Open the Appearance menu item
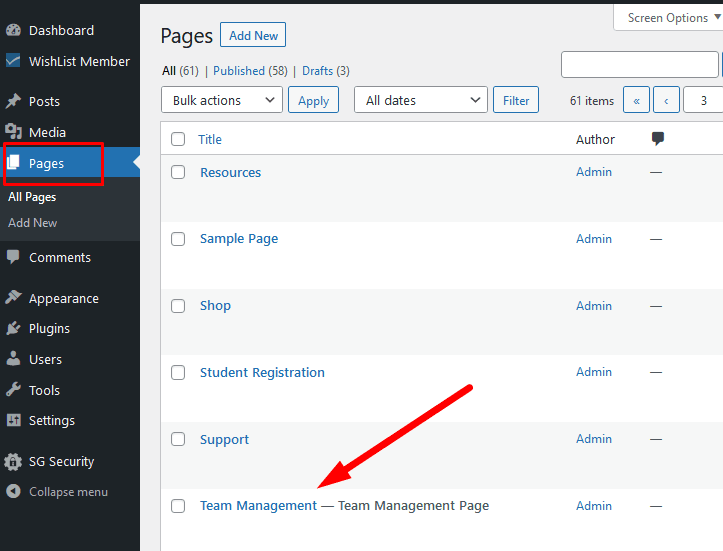Image resolution: width=723 pixels, height=551 pixels. [64, 299]
